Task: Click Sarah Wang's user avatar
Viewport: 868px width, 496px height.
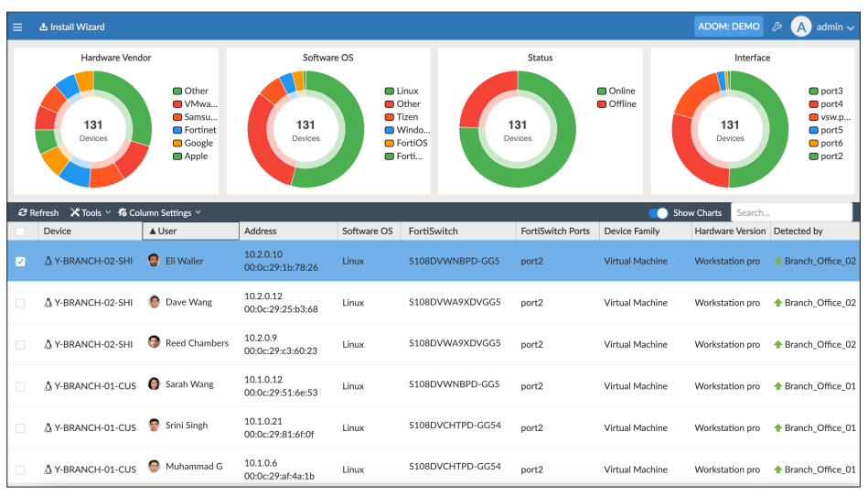Action: coord(154,384)
